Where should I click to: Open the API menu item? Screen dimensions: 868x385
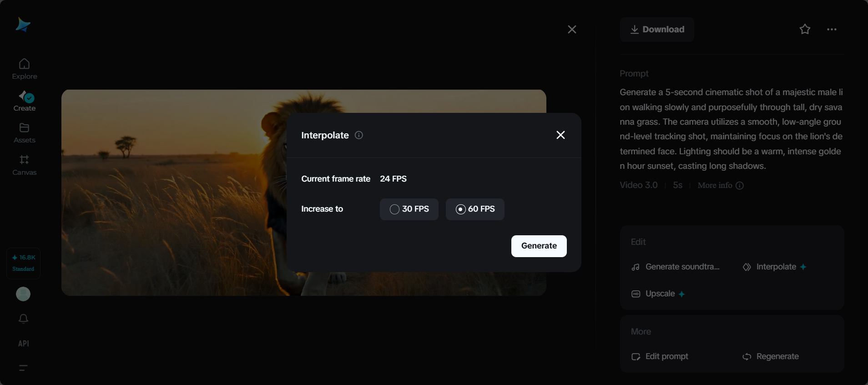point(24,344)
